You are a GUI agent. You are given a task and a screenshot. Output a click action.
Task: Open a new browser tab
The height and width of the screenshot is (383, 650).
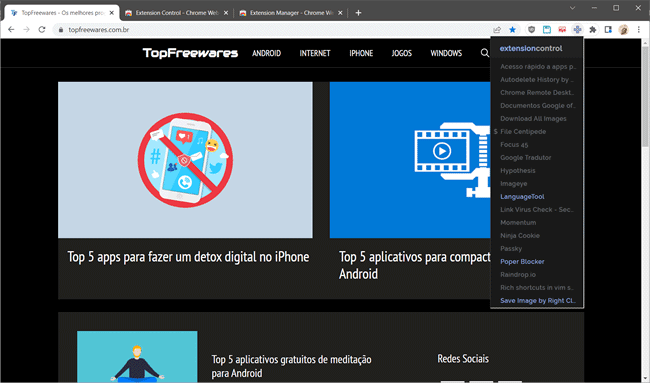(359, 13)
